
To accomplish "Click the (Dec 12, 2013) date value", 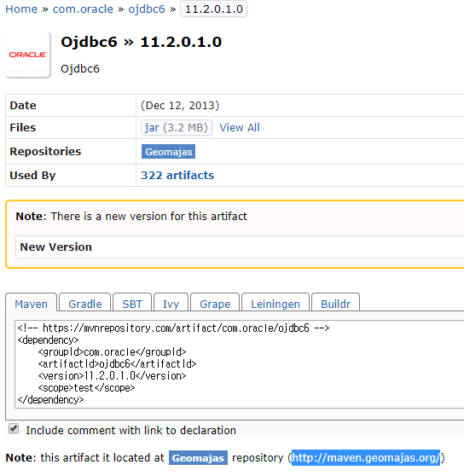I will (x=180, y=105).
